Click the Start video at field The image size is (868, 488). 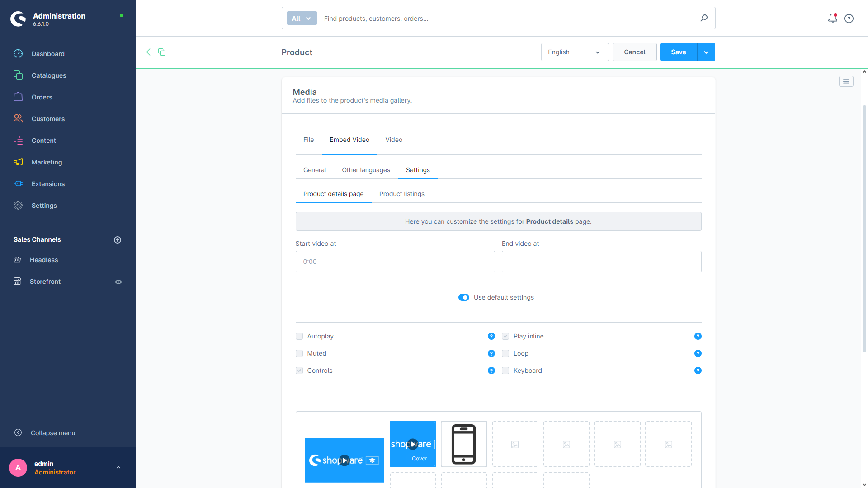click(395, 262)
